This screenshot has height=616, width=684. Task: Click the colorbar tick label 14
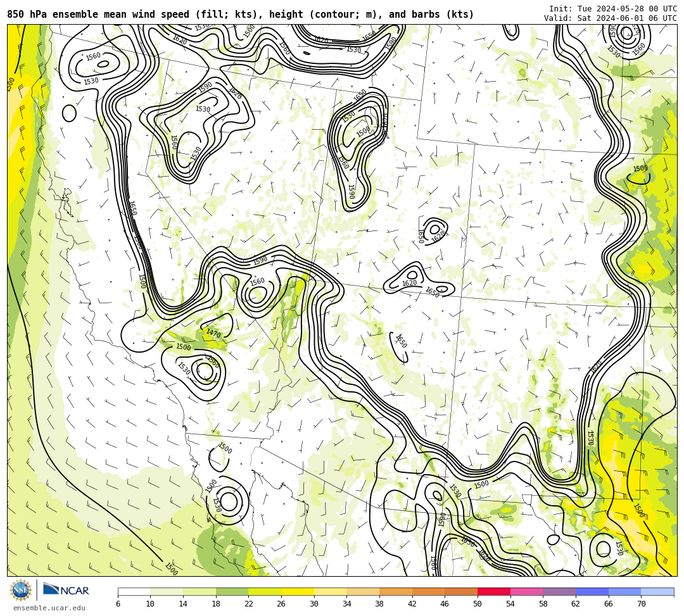(183, 604)
